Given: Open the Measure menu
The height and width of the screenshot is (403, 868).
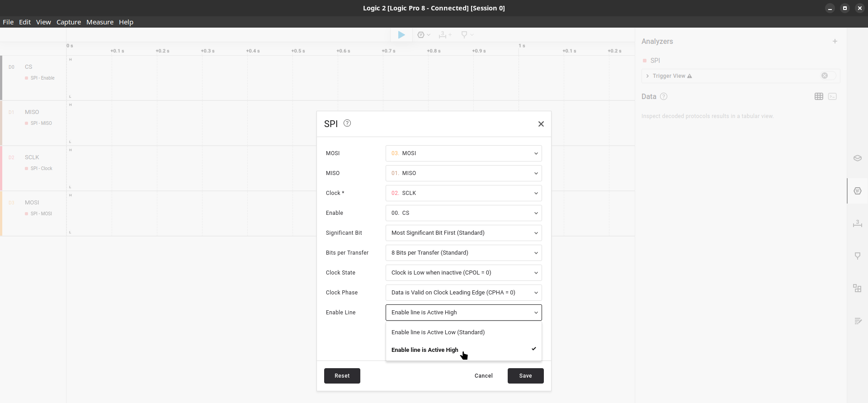Looking at the screenshot, I should point(100,22).
